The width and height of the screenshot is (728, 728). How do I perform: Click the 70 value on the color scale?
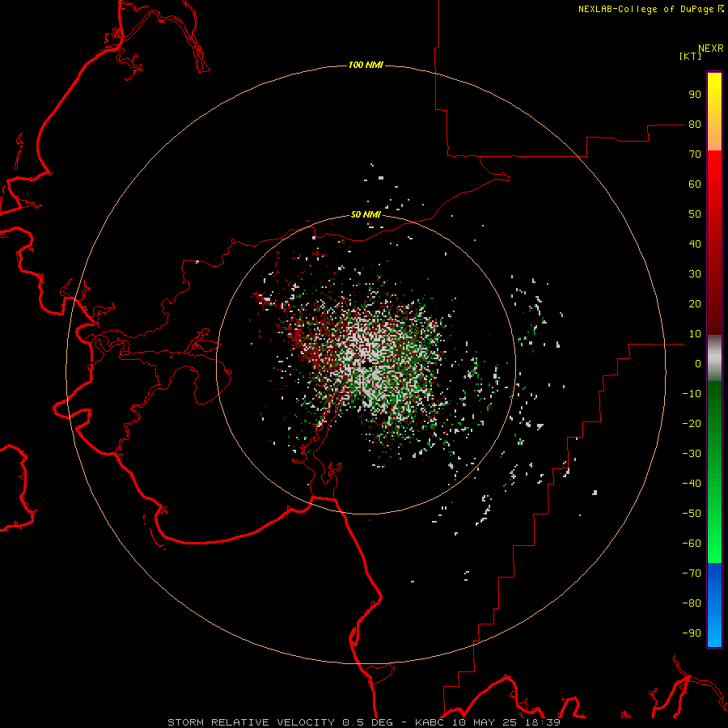[x=695, y=154]
